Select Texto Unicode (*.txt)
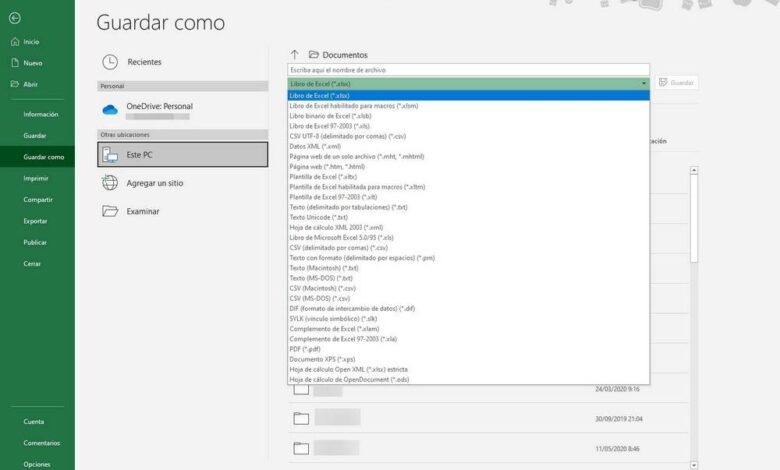Image resolution: width=780 pixels, height=470 pixels. click(x=469, y=217)
